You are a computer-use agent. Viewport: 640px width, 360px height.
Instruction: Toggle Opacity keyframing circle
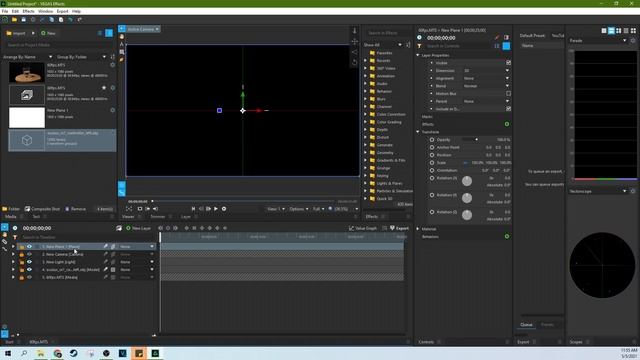[x=432, y=140]
